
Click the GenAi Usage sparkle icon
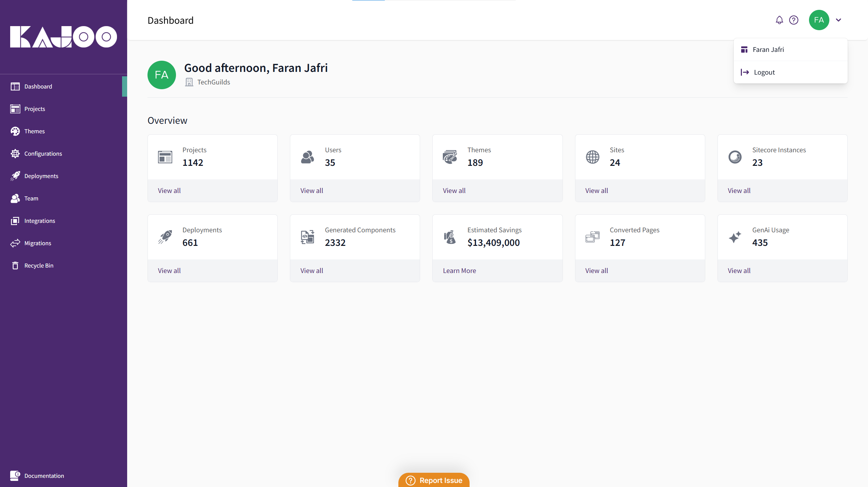coord(735,237)
